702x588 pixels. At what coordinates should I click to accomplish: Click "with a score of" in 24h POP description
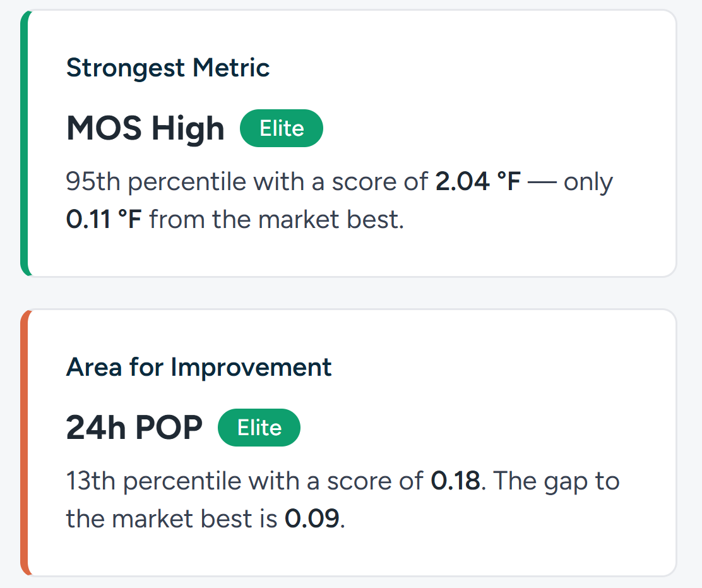coord(336,481)
